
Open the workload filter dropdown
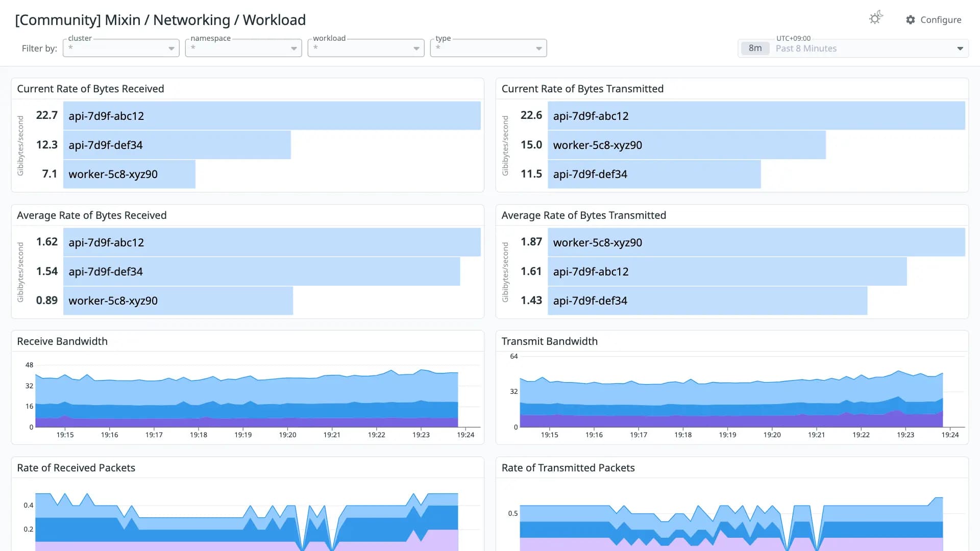coord(366,48)
